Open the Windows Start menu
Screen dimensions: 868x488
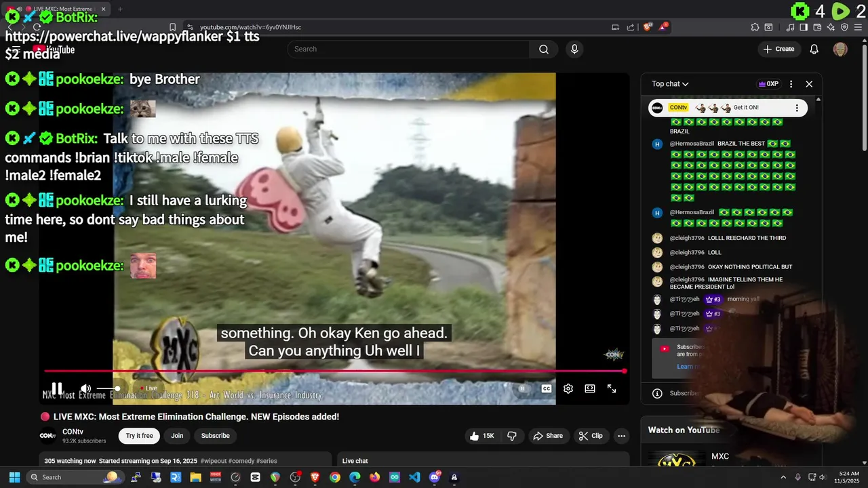tap(14, 477)
